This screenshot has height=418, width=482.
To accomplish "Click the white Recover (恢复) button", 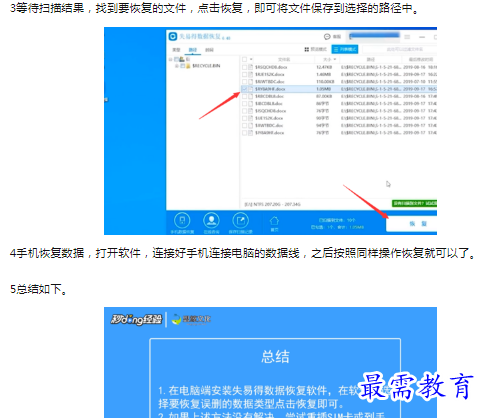I will (x=412, y=223).
